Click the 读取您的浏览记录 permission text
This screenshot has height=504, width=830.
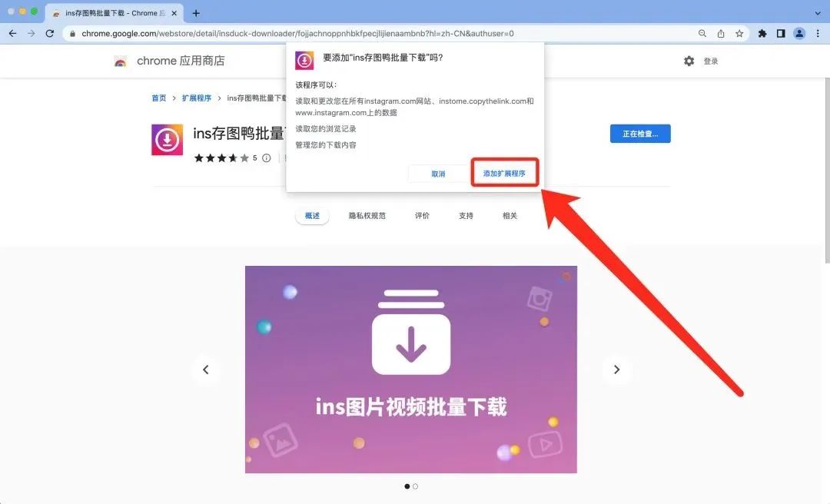[x=326, y=128]
